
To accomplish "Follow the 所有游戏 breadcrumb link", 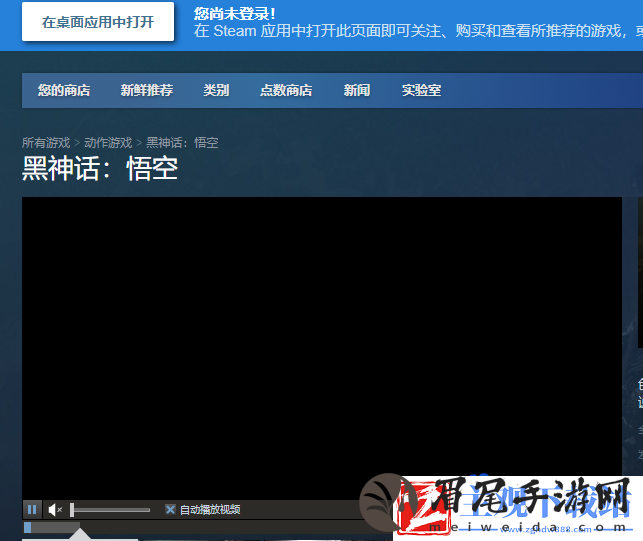I will click(46, 143).
